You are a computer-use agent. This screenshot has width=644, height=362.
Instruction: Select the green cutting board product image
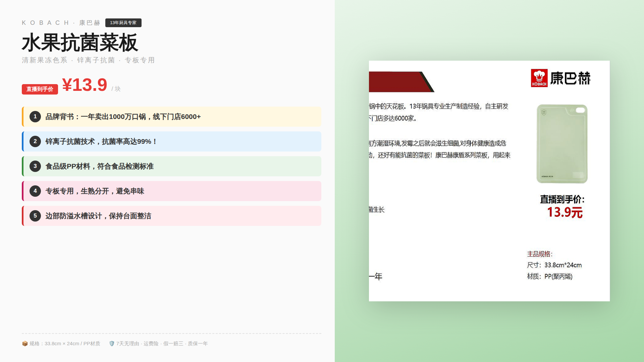pos(562,144)
